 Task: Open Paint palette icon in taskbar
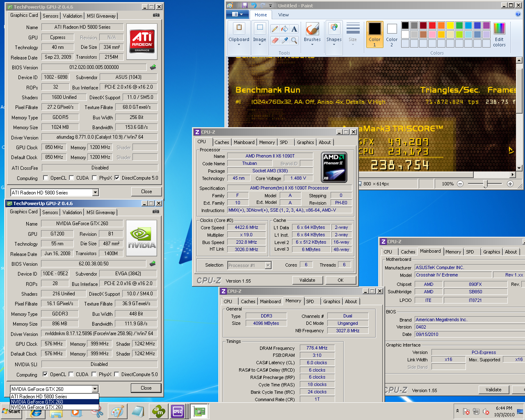click(117, 411)
